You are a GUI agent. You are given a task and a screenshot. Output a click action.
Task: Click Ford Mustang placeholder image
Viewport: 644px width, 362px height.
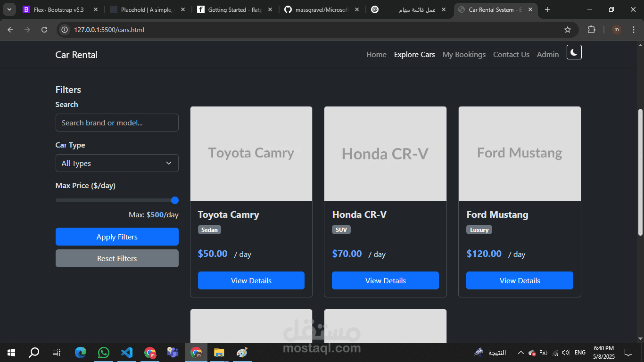click(520, 154)
